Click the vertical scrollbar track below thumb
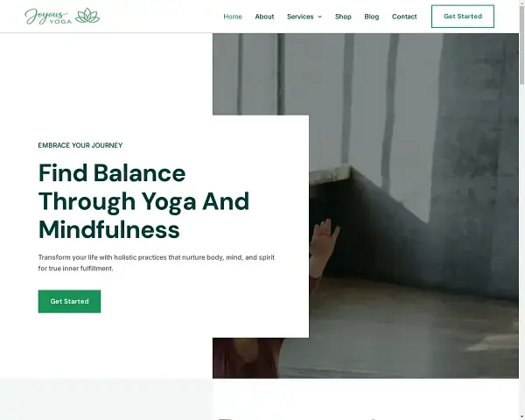Viewport: 525px width, 420px height. [521, 249]
